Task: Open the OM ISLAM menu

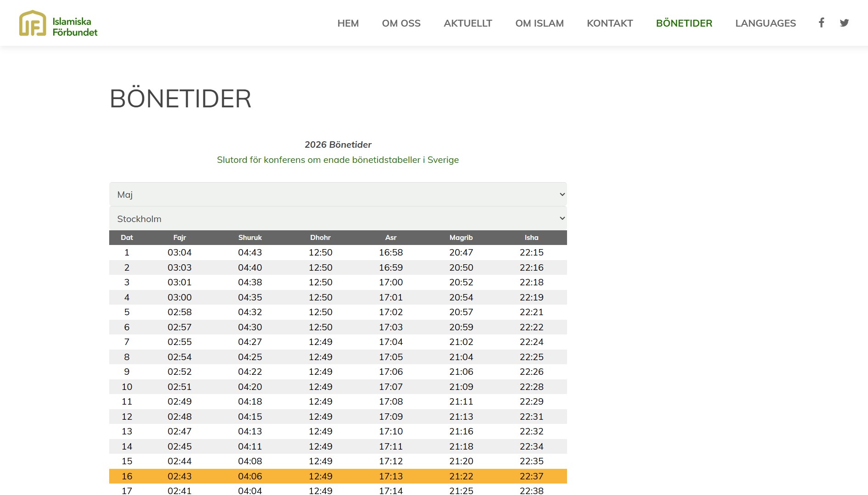Action: click(540, 23)
